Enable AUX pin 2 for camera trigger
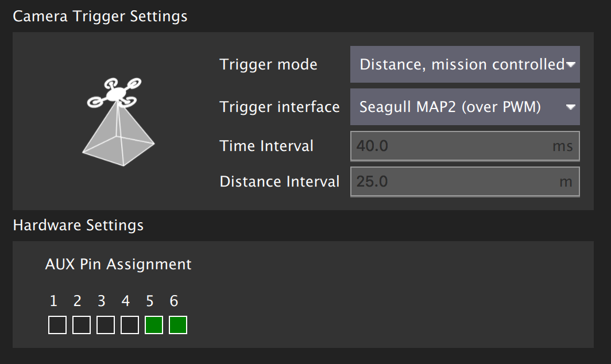Image resolution: width=611 pixels, height=364 pixels. (81, 324)
